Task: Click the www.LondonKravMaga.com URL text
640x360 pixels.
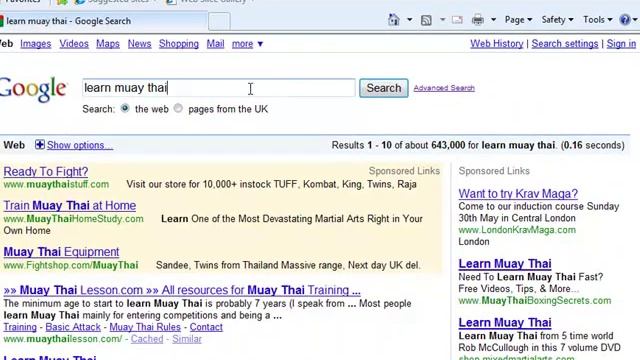Action: click(517, 230)
